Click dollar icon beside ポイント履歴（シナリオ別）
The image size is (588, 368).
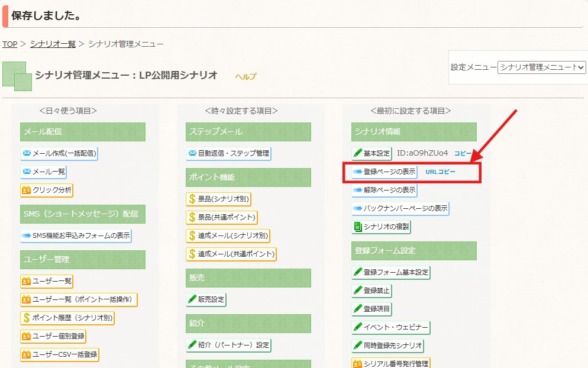tap(26, 318)
